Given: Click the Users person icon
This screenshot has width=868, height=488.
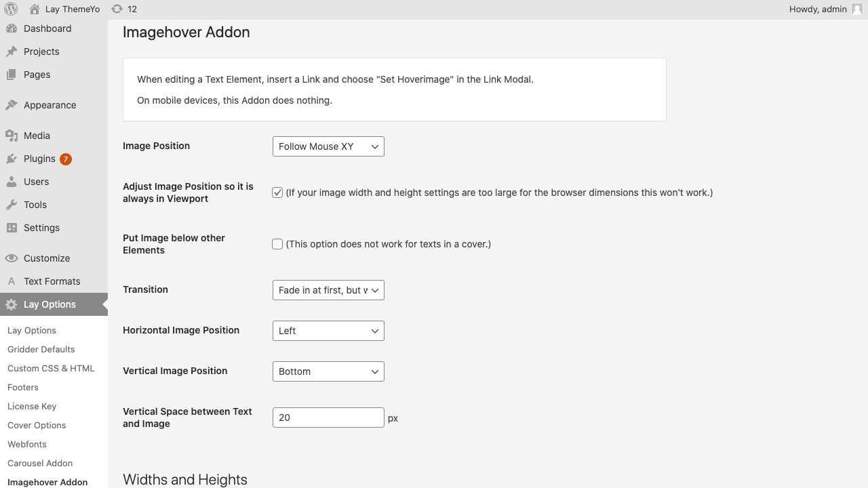Looking at the screenshot, I should 12,182.
